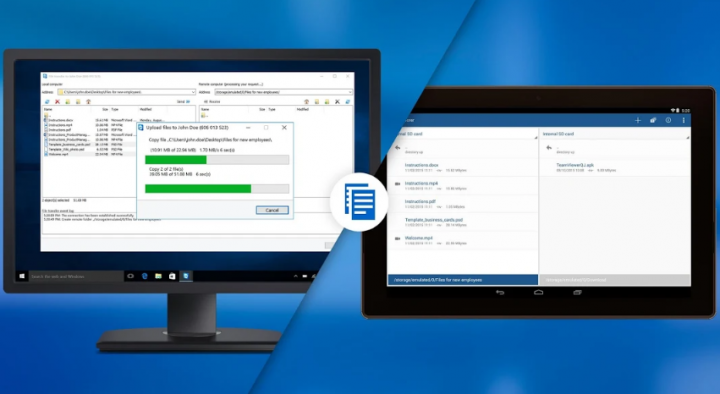Screen dimensions: 720x394
Task: Click the central file transfer document icon
Action: [360, 202]
